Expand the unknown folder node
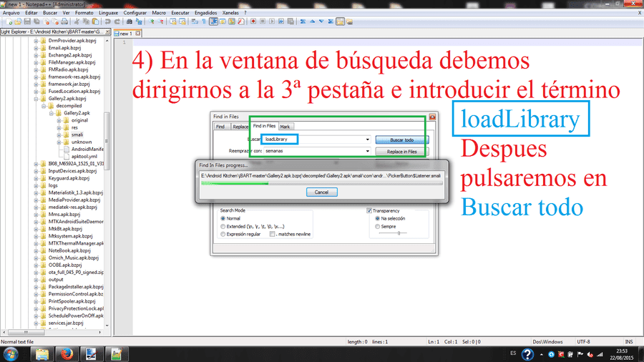The image size is (644, 362). 59,142
